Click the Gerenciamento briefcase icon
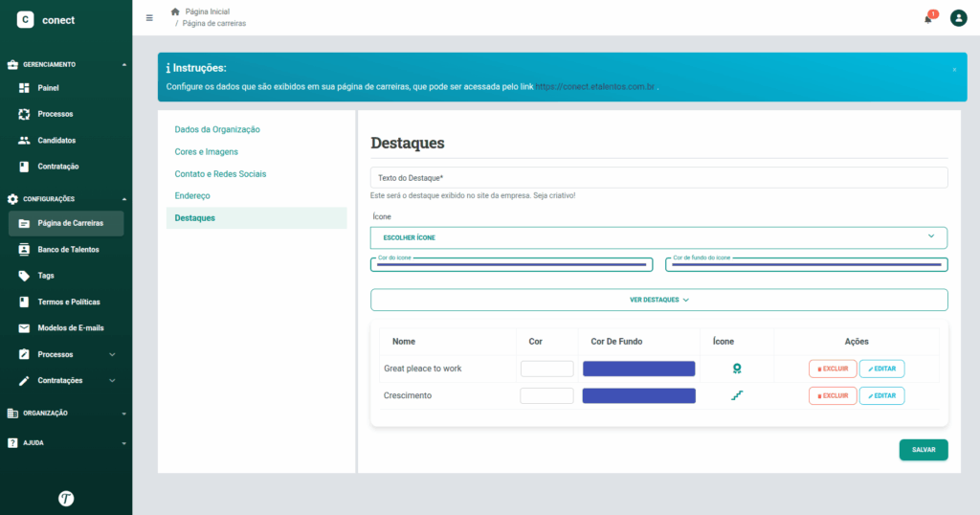980x515 pixels. (x=12, y=65)
